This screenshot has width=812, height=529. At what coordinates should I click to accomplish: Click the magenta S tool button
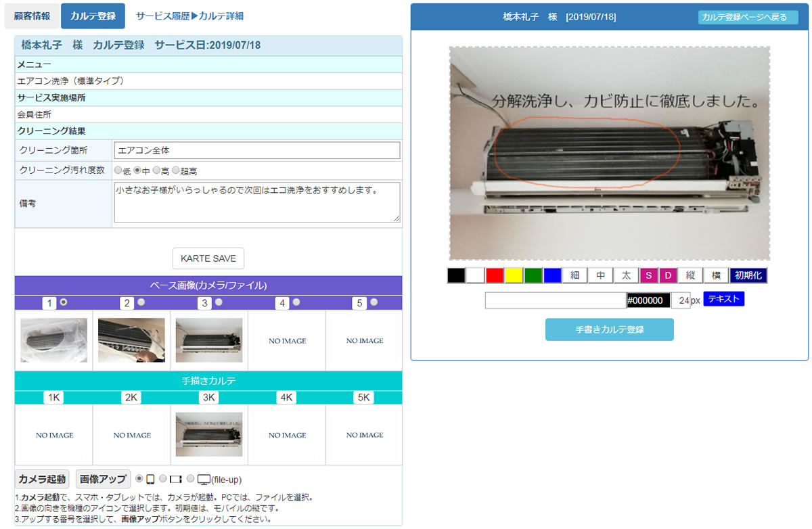pos(649,275)
